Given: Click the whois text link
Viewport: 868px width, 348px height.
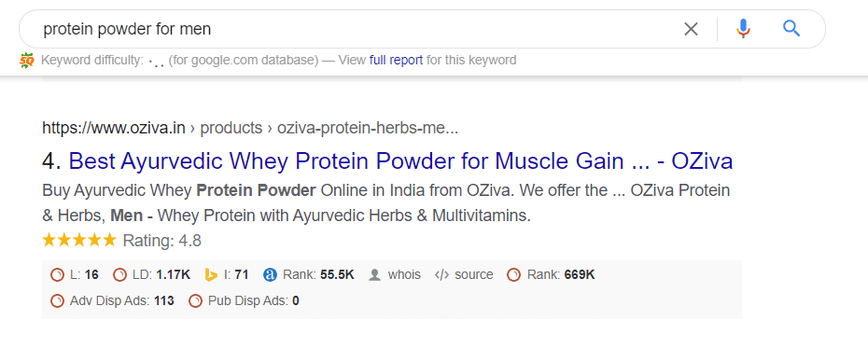Looking at the screenshot, I should coord(404,274).
